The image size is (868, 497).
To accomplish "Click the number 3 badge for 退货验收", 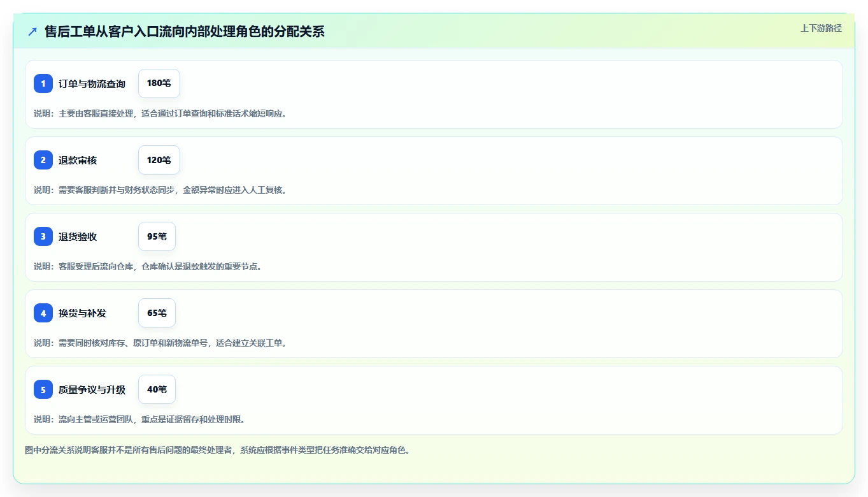I will 43,236.
